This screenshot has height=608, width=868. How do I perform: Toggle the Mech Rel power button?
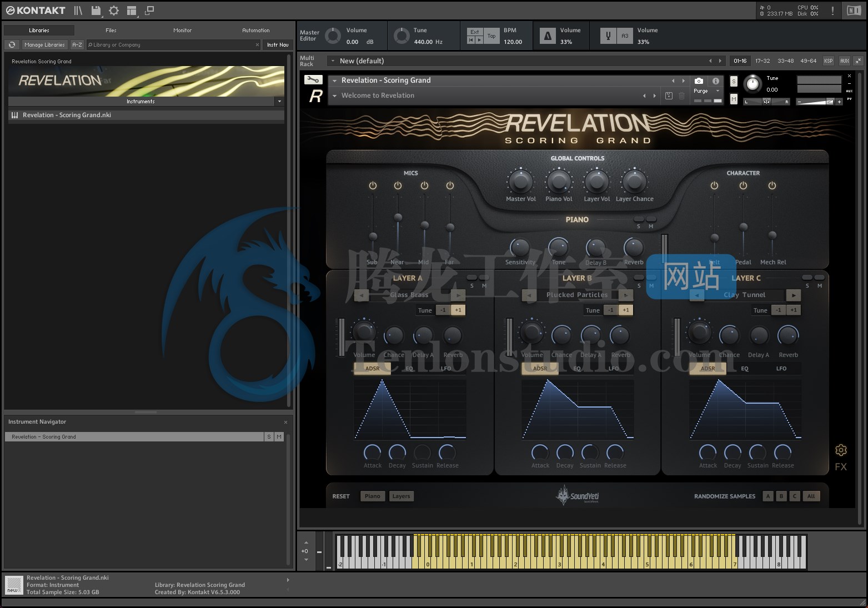click(x=772, y=185)
